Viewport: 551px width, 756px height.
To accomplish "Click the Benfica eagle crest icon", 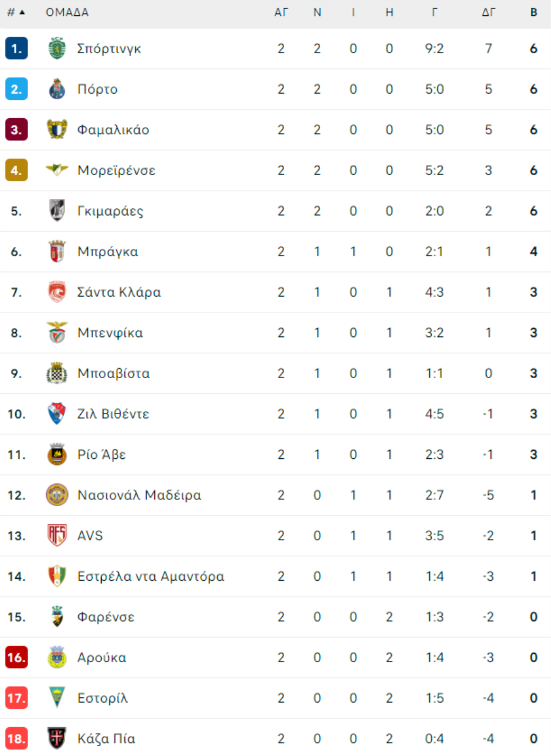I will click(57, 333).
